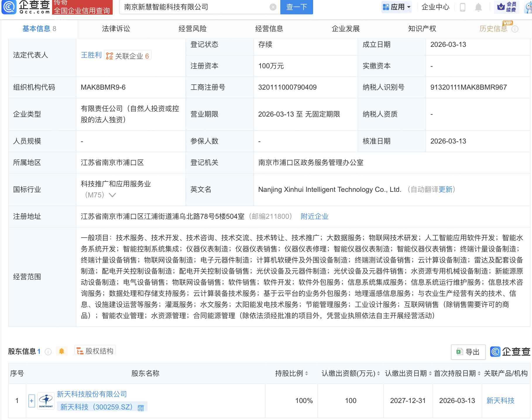Expand the shareholder row with the plus icon
The image size is (532, 420).
[31, 400]
